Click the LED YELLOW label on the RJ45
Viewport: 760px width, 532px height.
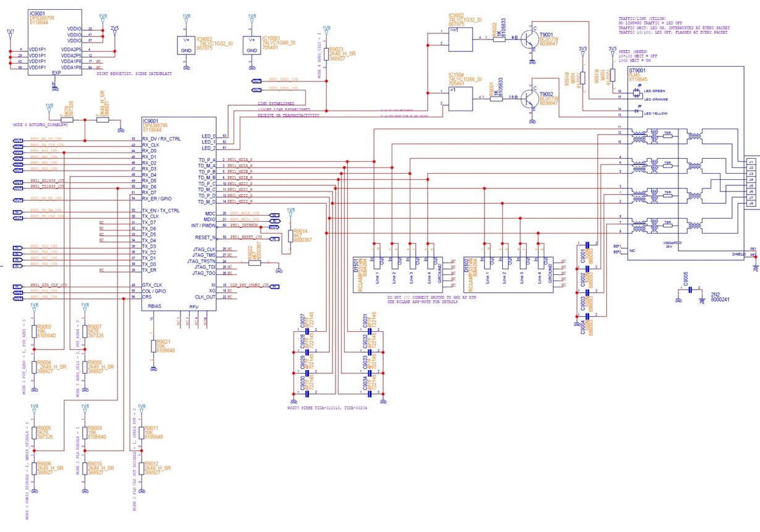pyautogui.click(x=656, y=114)
